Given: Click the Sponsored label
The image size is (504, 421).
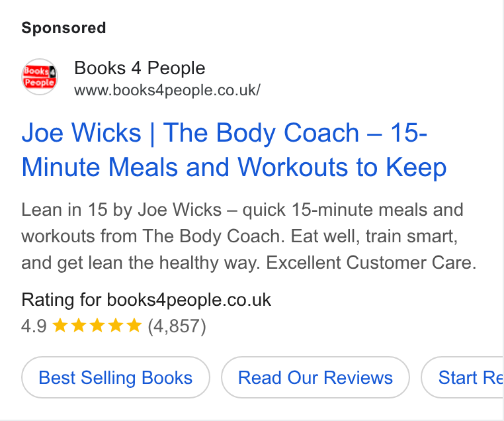Looking at the screenshot, I should [x=63, y=28].
